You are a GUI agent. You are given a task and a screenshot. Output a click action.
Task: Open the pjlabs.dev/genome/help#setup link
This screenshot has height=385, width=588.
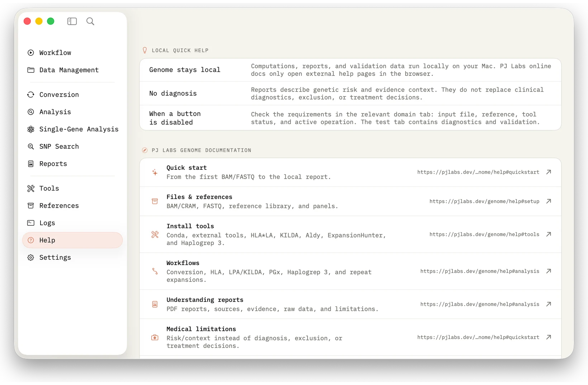[x=484, y=201]
